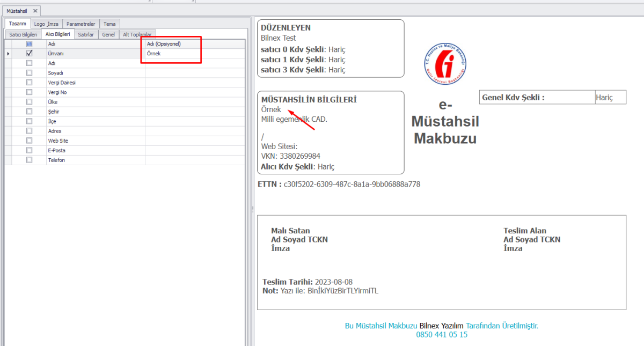Click the row indicator arrow beside Ünvanı
The image size is (644, 346).
point(8,54)
